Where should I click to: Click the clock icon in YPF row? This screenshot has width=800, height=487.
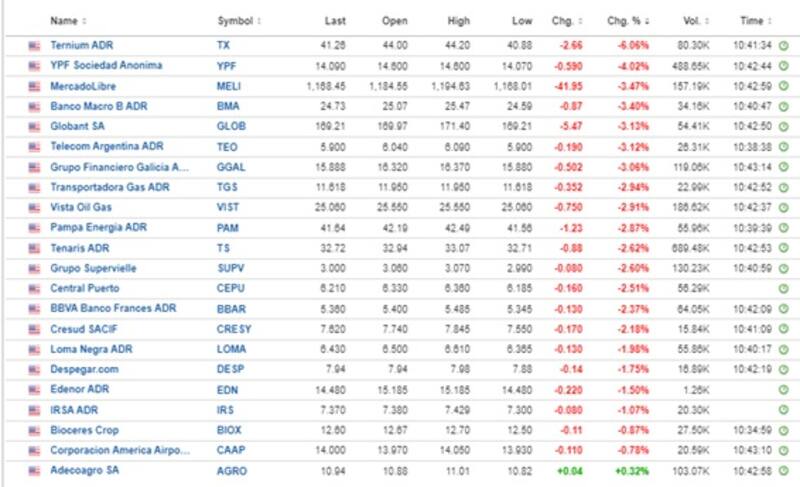(783, 66)
